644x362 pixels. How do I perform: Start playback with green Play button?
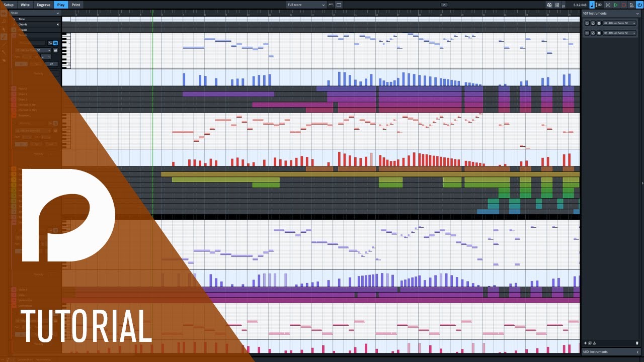(616, 5)
